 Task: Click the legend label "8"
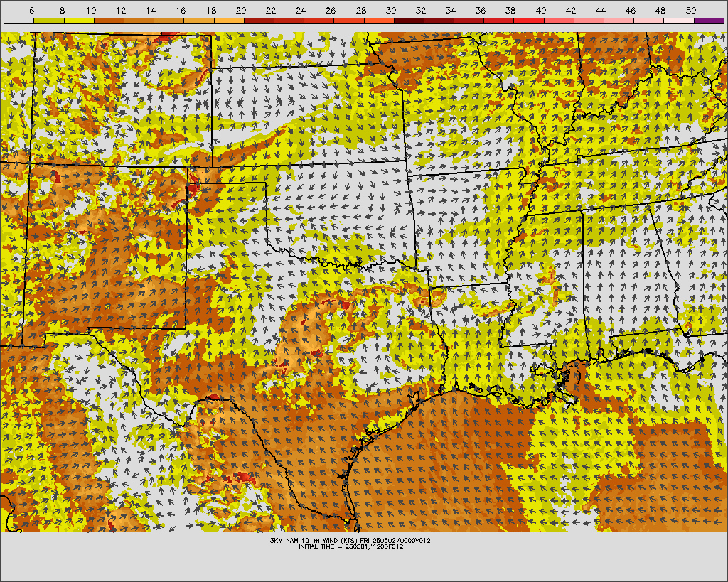click(62, 10)
